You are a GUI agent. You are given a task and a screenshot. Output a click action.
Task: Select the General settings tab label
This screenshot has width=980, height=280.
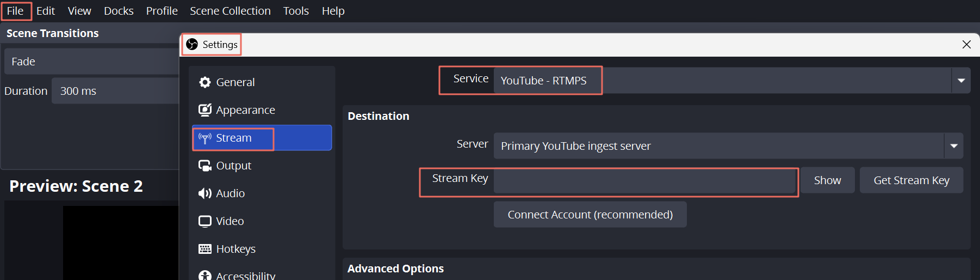[x=235, y=82]
